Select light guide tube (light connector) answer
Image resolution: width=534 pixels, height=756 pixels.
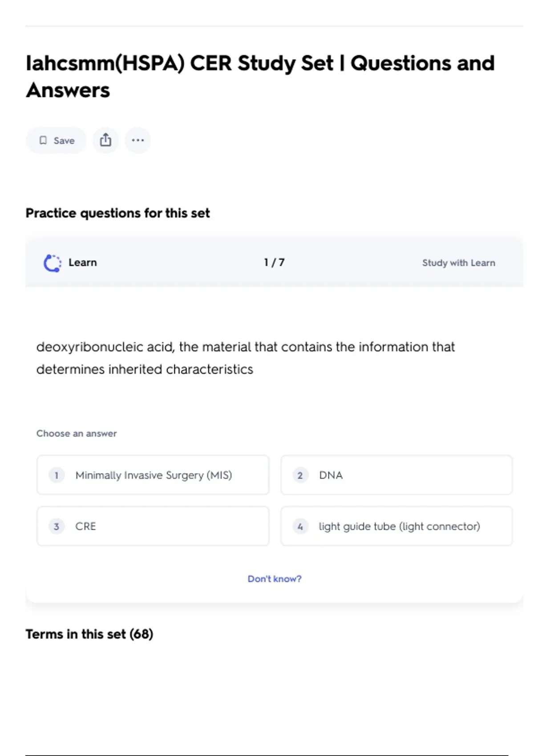pyautogui.click(x=399, y=527)
